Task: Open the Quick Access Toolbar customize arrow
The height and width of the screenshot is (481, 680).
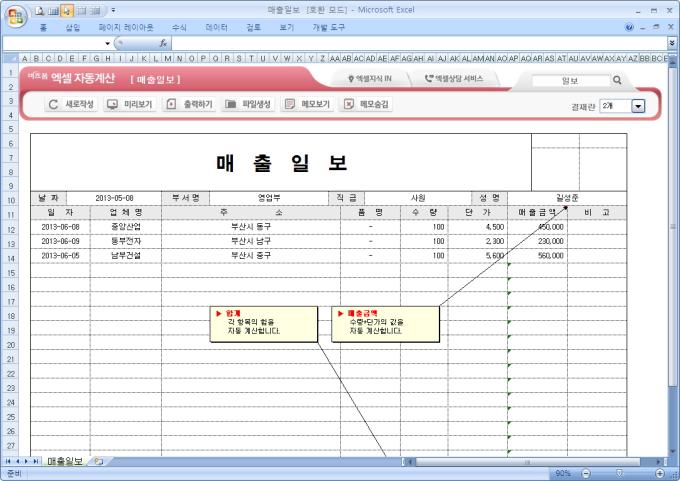Action: (x=113, y=10)
